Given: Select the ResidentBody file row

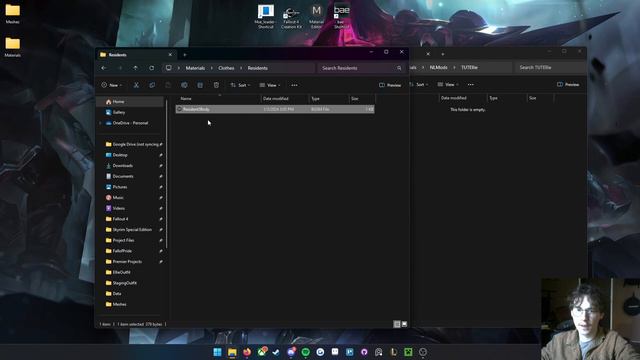Looking at the screenshot, I should pyautogui.click(x=275, y=109).
